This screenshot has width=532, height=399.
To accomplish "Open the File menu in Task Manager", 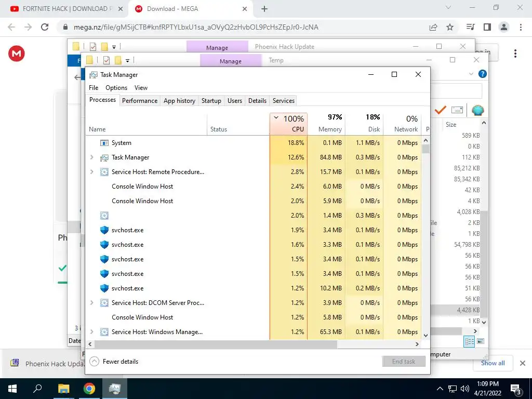I will 94,87.
